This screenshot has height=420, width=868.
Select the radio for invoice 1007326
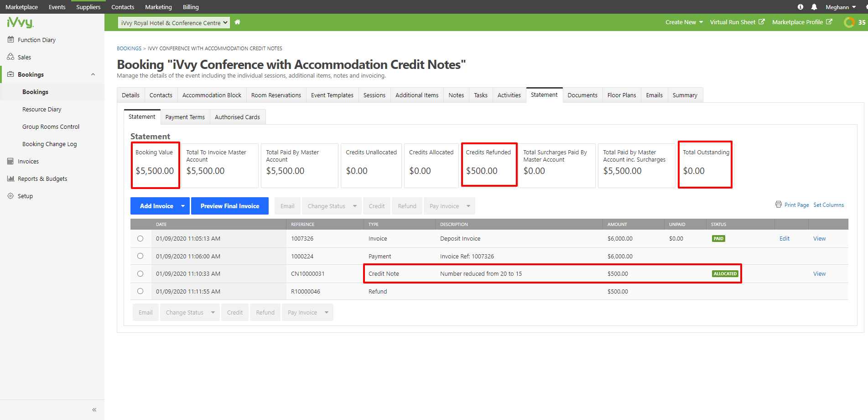pos(140,239)
